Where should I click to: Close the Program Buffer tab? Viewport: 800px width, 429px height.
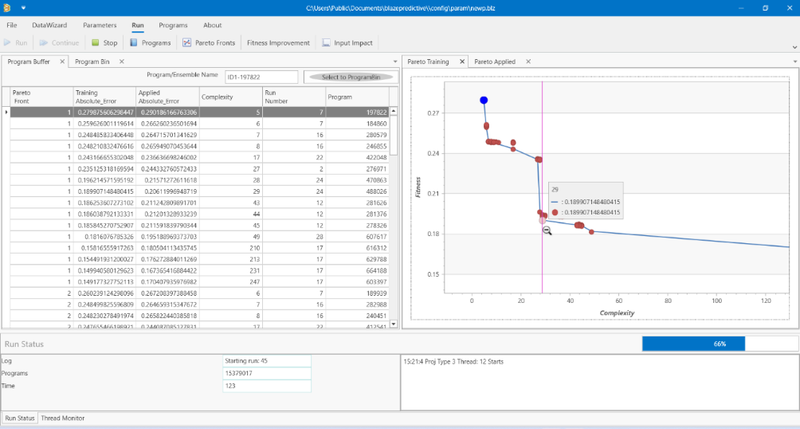(x=62, y=61)
